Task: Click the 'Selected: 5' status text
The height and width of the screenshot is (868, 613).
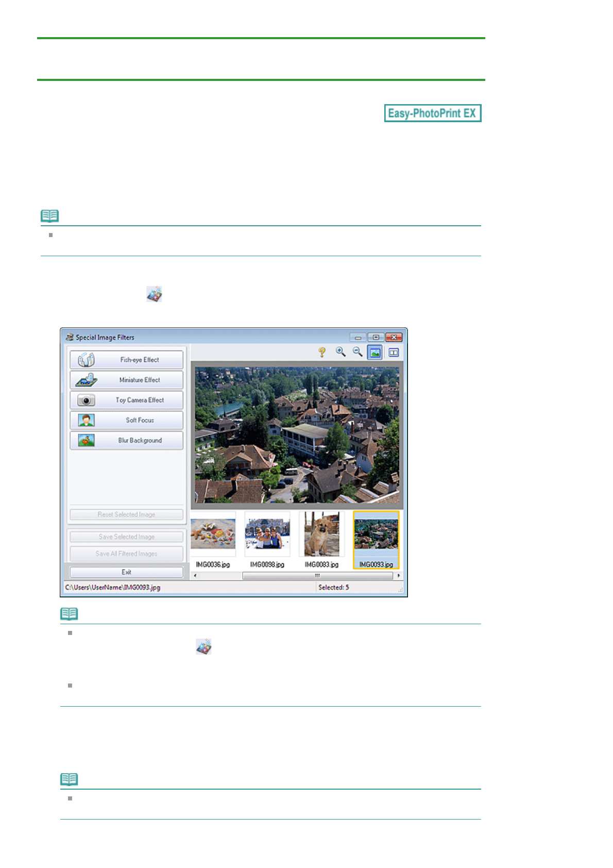Action: point(333,587)
